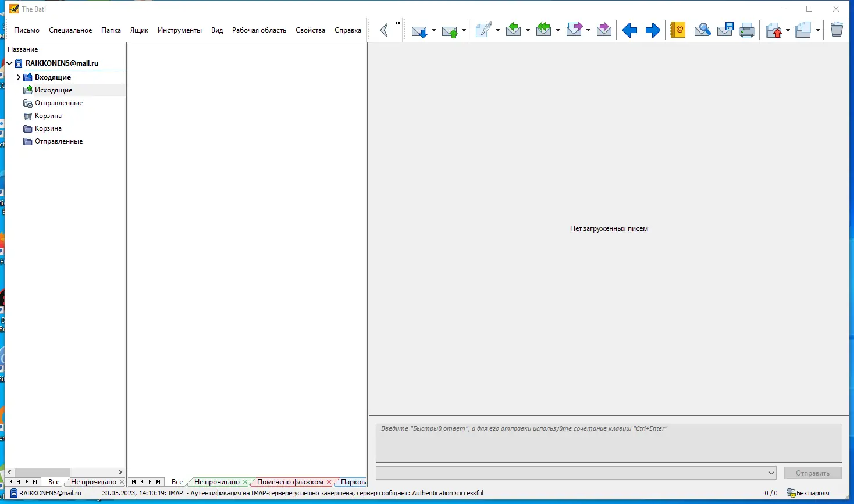Switch to Помечено флажком tab
Screen dimensions: 854x504
tap(290, 482)
